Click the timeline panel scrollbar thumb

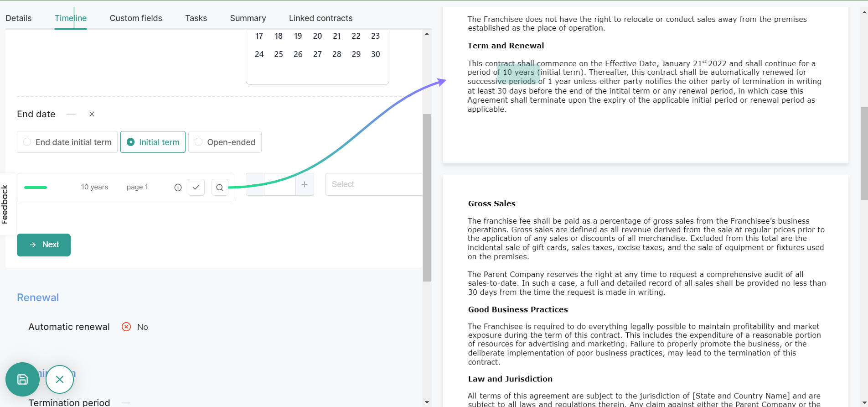coord(427,198)
